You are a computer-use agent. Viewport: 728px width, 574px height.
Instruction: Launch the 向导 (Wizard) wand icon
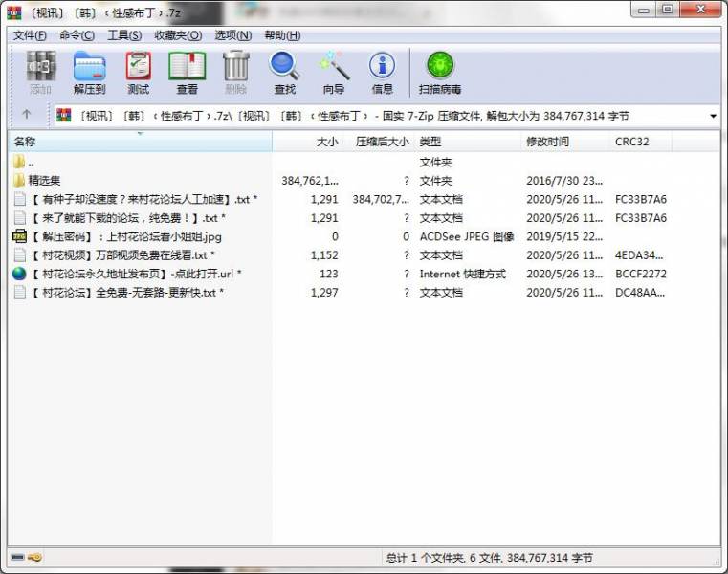pos(333,73)
